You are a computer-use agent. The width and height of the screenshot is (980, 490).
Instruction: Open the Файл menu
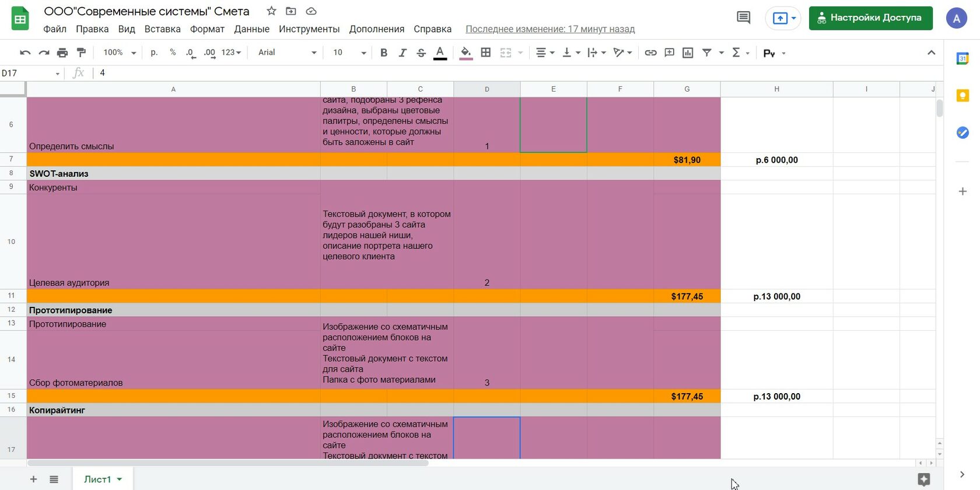point(55,29)
